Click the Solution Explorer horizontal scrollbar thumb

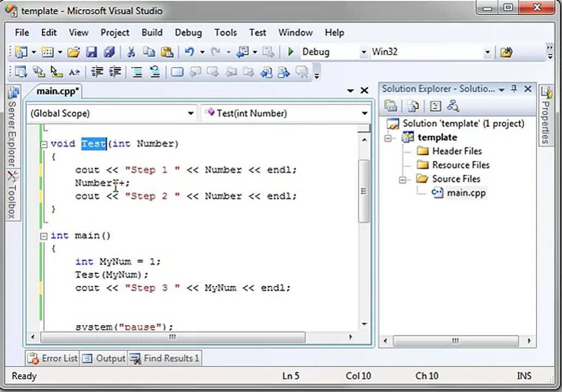[456, 341]
